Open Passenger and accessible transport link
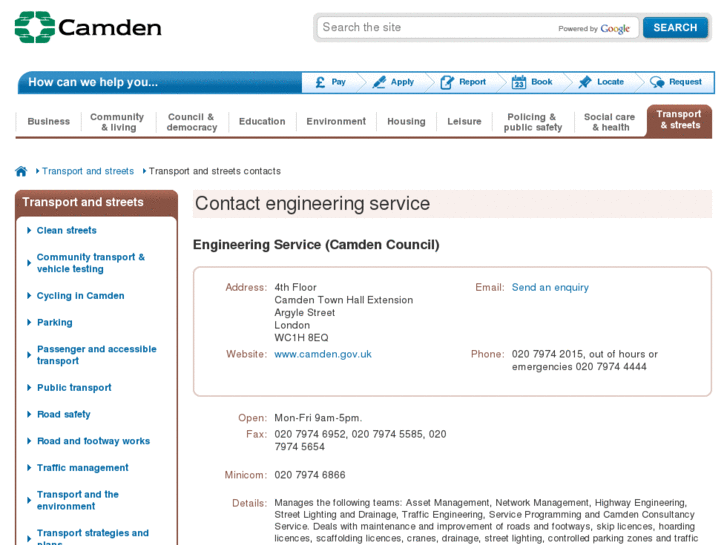Viewport: 727px width, 545px height. point(96,355)
